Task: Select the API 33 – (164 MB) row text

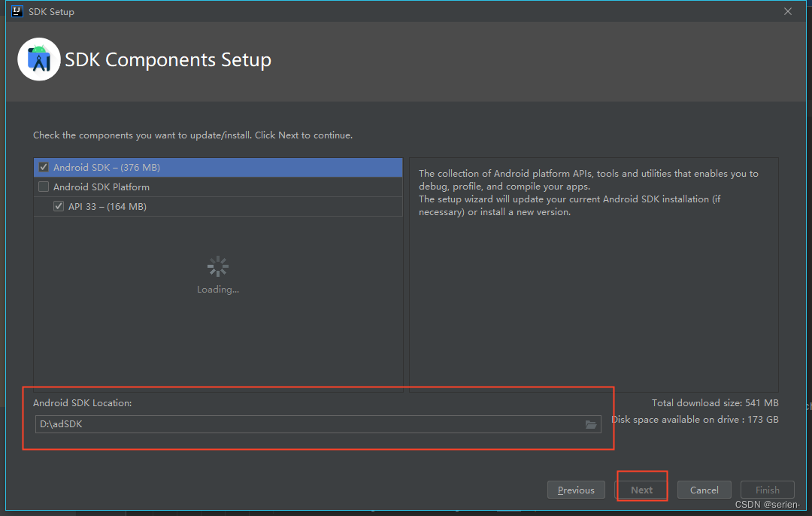Action: coord(108,206)
